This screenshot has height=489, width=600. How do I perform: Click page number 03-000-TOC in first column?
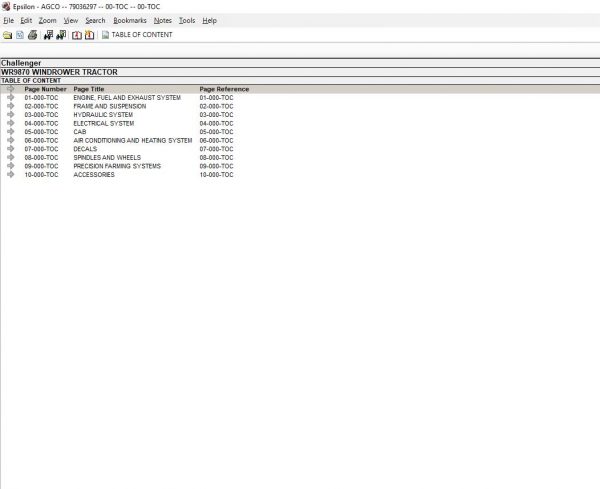(x=41, y=115)
